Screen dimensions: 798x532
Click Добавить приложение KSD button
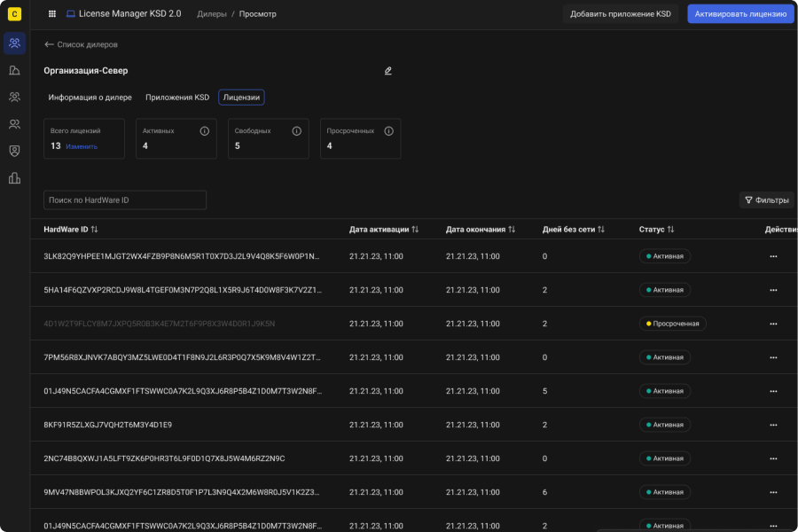click(621, 14)
